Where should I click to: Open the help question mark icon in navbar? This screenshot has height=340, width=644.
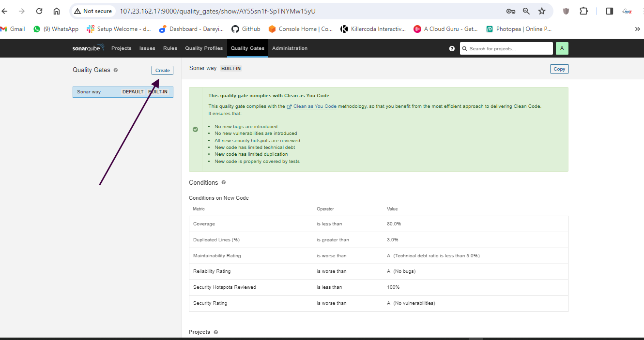pyautogui.click(x=452, y=48)
